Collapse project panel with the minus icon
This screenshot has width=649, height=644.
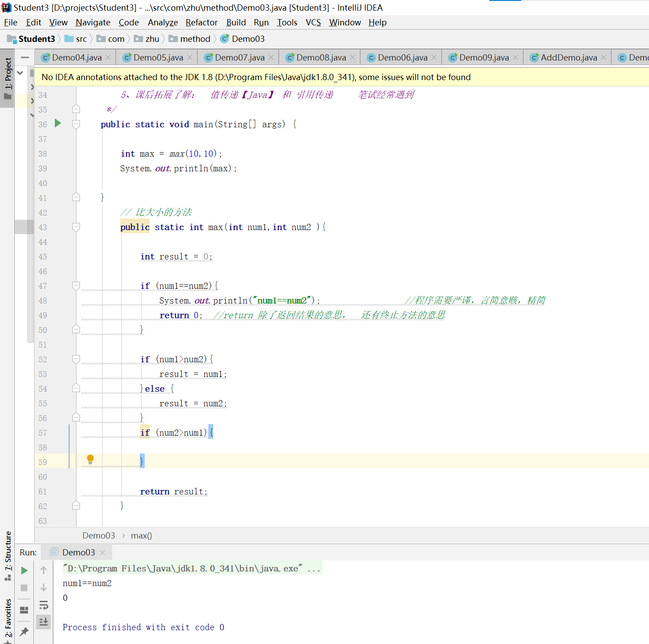[25, 57]
